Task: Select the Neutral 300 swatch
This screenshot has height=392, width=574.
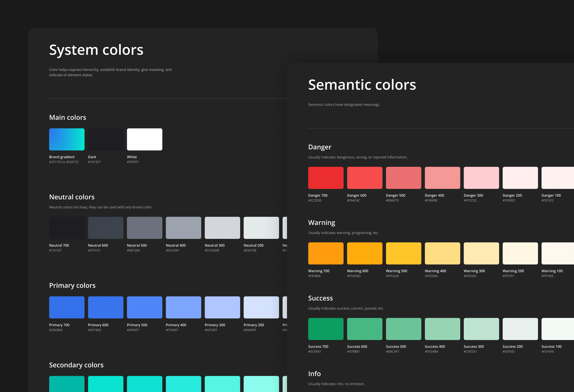Action: [222, 228]
